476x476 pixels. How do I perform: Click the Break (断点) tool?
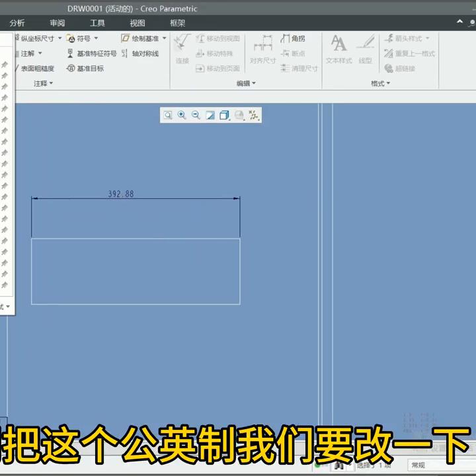pos(294,54)
